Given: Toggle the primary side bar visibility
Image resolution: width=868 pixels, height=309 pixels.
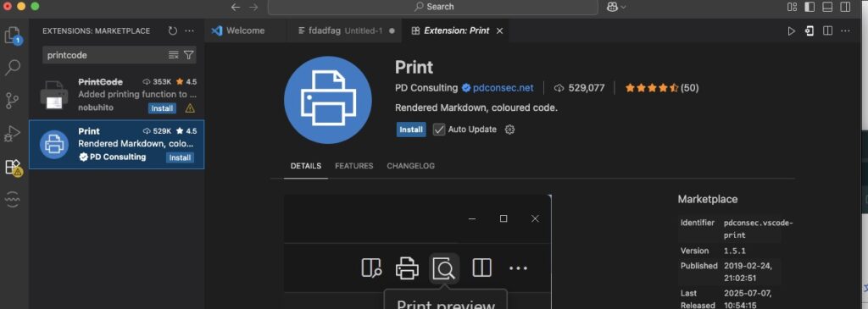Looking at the screenshot, I should tap(810, 7).
